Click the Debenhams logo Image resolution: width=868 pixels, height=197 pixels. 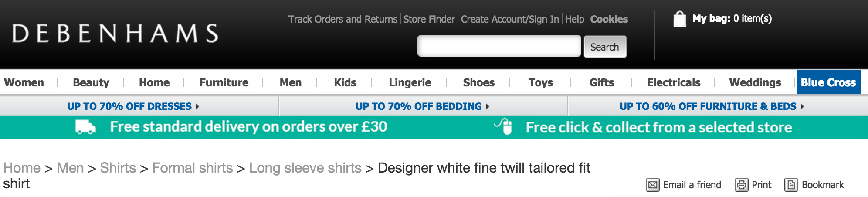tap(115, 34)
